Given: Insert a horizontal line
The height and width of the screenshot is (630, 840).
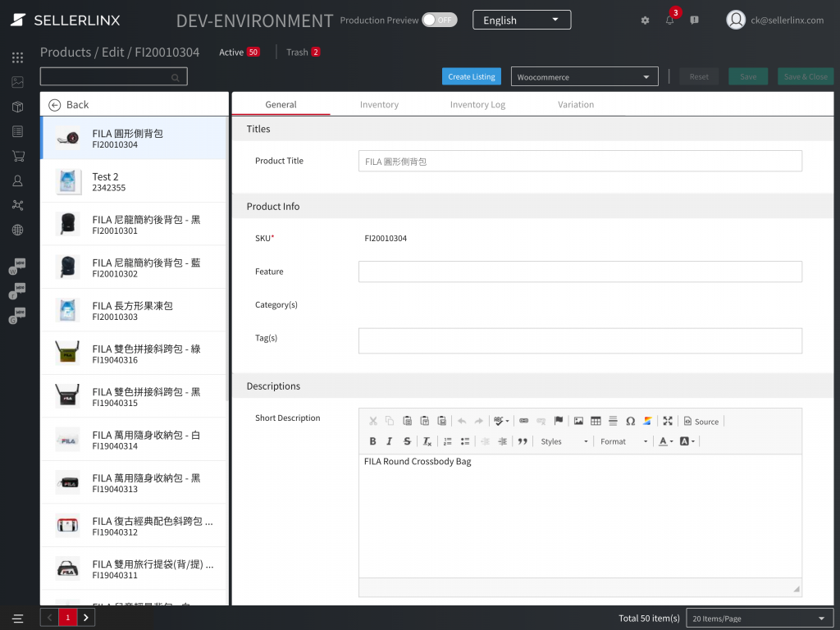Looking at the screenshot, I should [x=613, y=421].
